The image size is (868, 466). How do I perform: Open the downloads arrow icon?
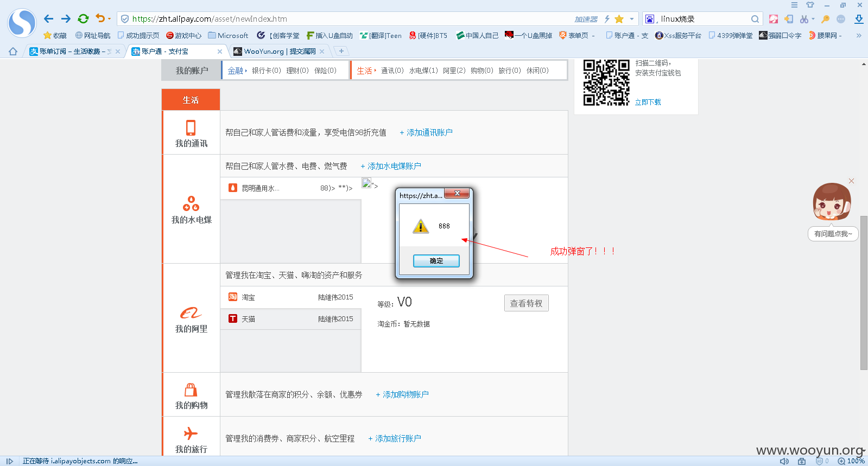pos(859,19)
